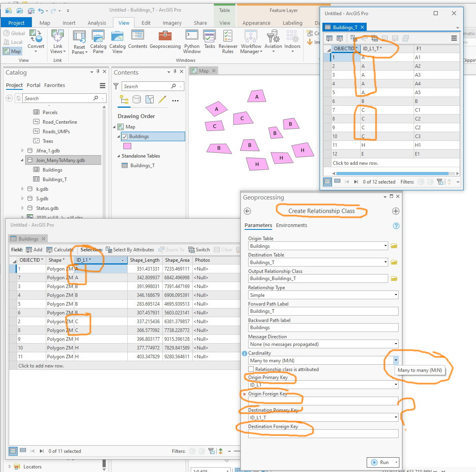
Task: Show all records in Buildings_T table
Action: tap(328, 182)
